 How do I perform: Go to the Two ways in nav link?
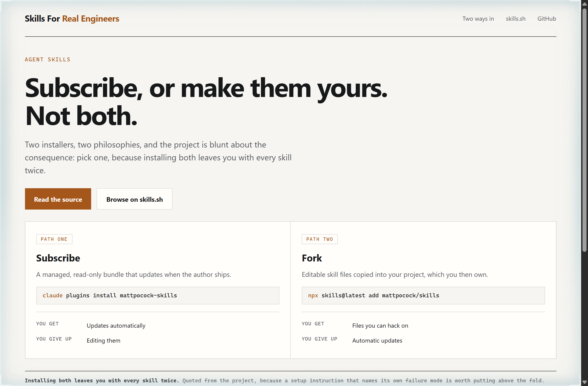(478, 19)
